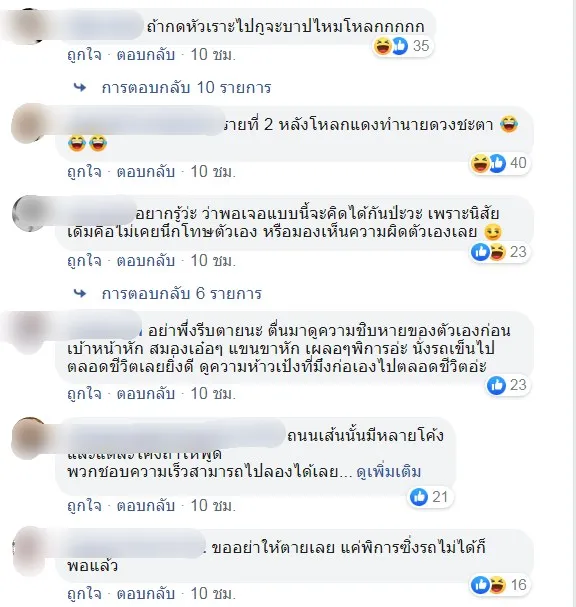Expand การตอบกลับ 6 รายการ replies

tap(182, 294)
